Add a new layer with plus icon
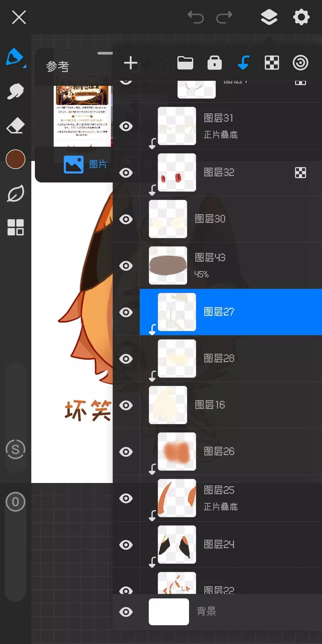 pyautogui.click(x=131, y=63)
